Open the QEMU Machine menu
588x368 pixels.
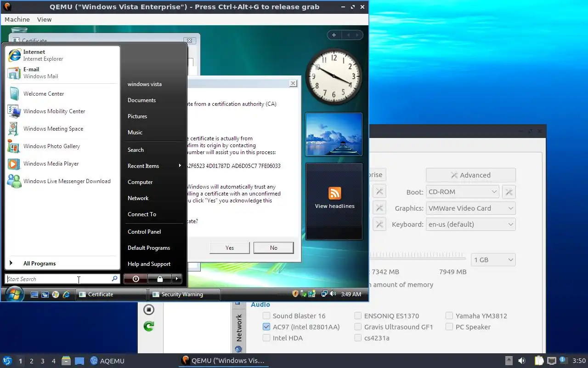(x=17, y=19)
